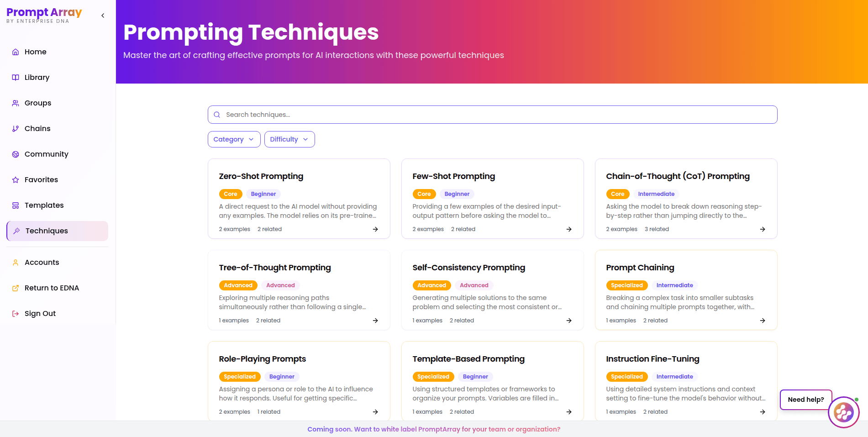Open Accounts from the sidebar
Screen dimensions: 868x437
(x=57, y=263)
